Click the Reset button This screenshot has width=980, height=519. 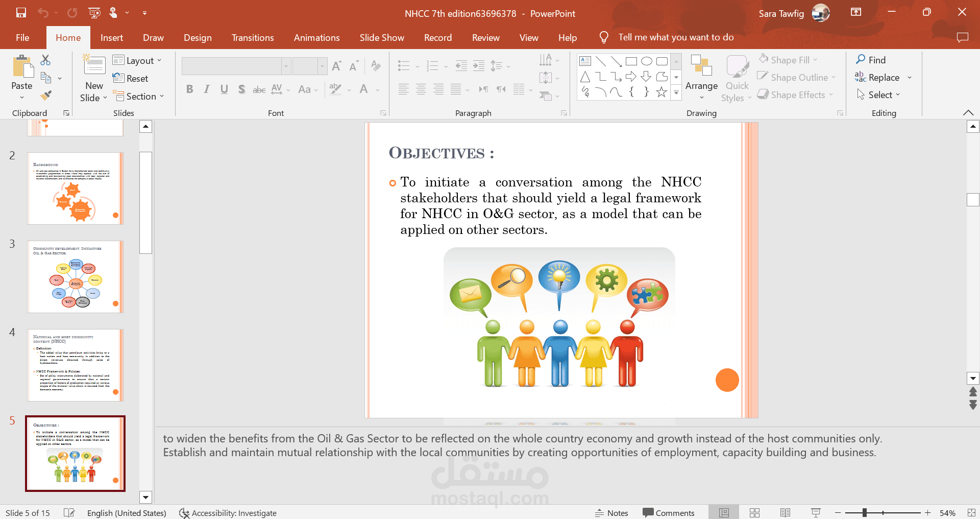point(131,78)
